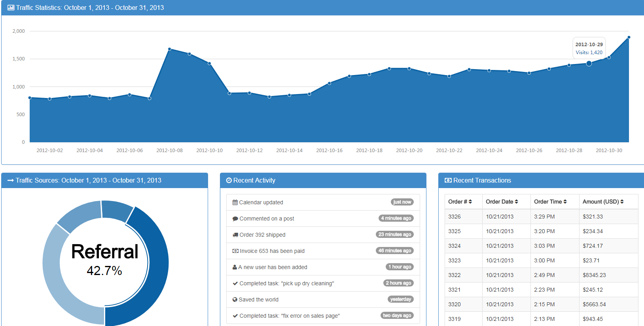
Task: Select the order 3322 transaction row
Action: (541, 275)
